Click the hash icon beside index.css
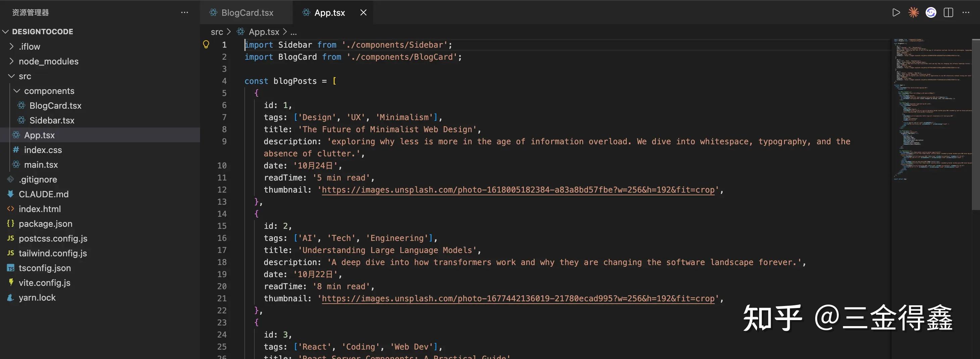Image resolution: width=980 pixels, height=359 pixels. point(16,150)
